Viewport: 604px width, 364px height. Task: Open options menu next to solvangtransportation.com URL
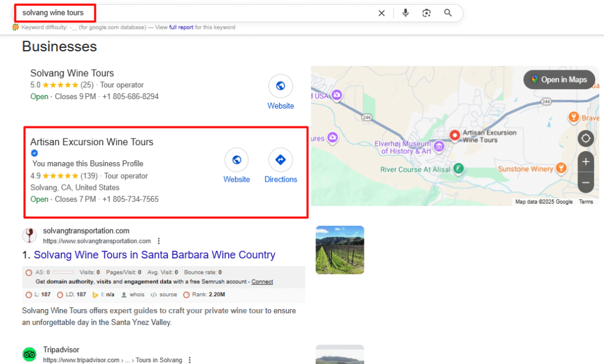coord(159,241)
